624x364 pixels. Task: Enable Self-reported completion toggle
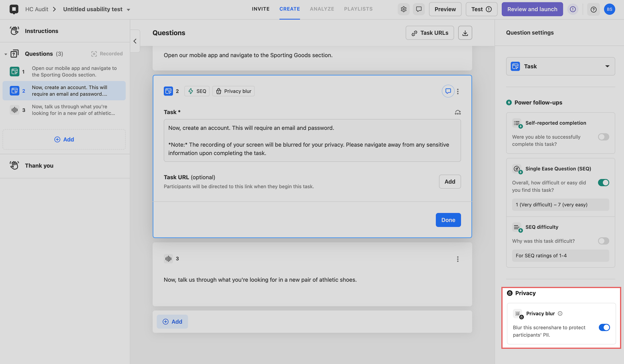604,137
